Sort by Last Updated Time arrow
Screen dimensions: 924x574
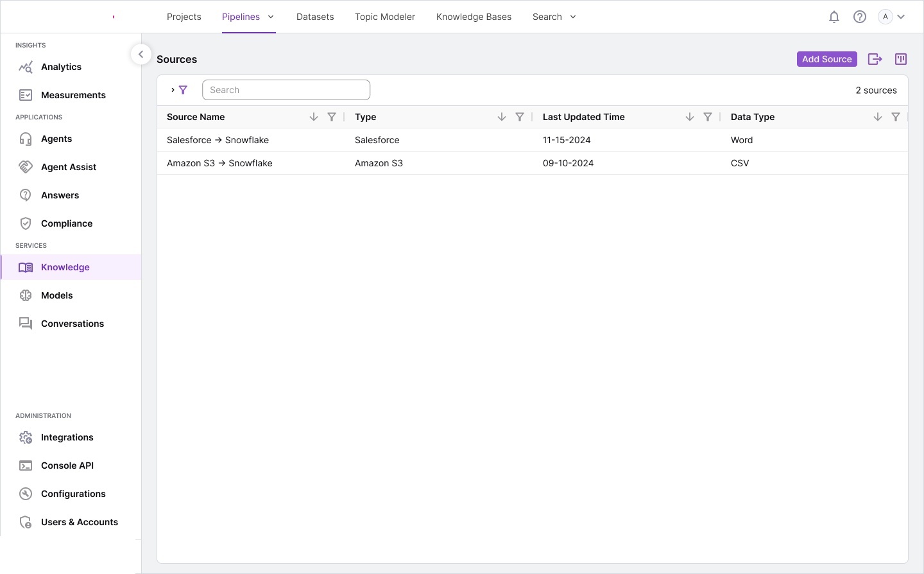coord(689,117)
